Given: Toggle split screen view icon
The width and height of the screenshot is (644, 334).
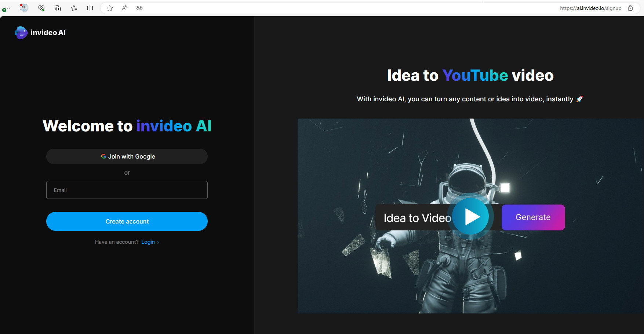Looking at the screenshot, I should (x=90, y=8).
